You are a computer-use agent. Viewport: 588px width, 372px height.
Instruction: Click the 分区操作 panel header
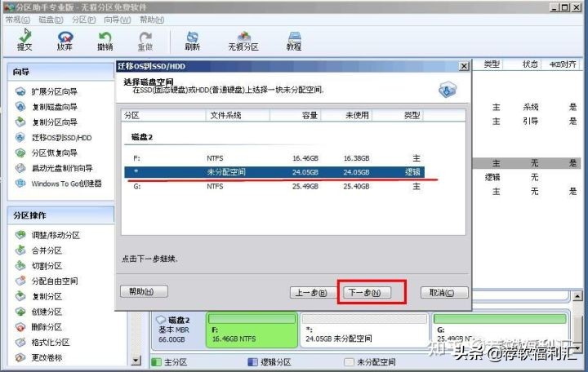[60, 215]
